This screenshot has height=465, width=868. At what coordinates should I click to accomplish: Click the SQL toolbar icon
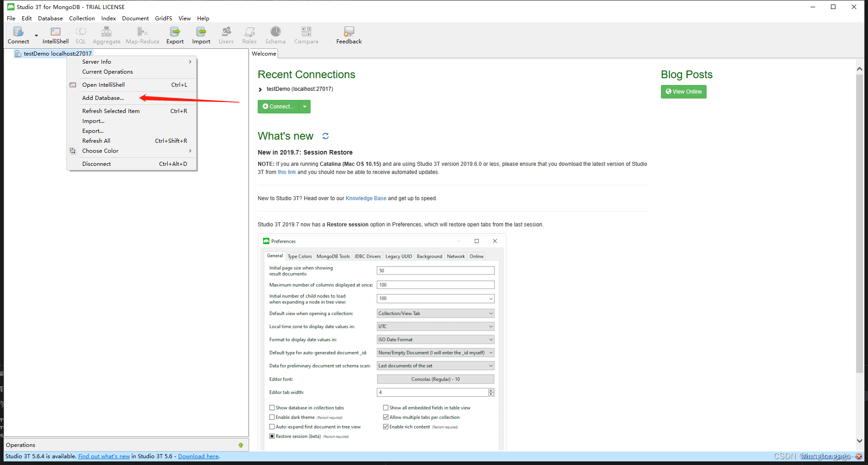pyautogui.click(x=80, y=35)
